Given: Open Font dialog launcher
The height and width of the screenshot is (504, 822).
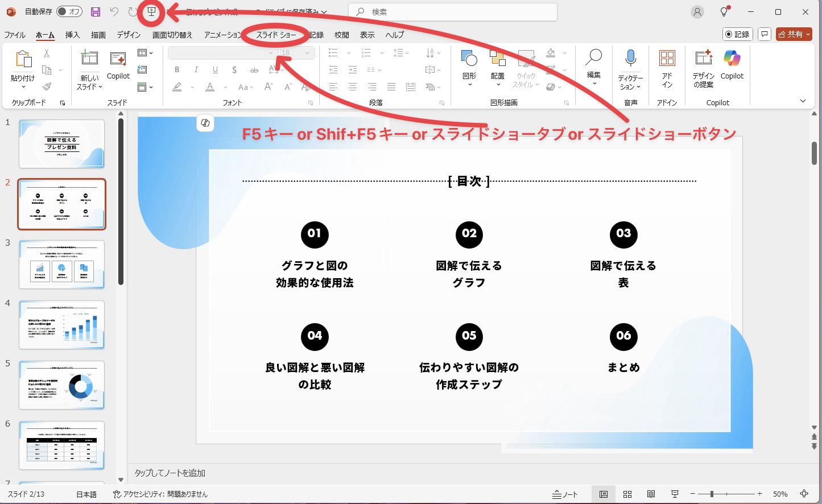Looking at the screenshot, I should coord(311,104).
